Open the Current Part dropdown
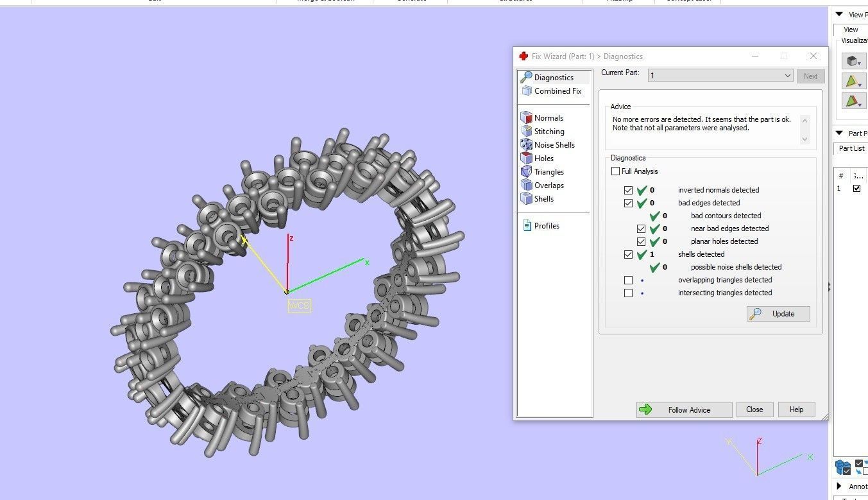 click(x=721, y=76)
